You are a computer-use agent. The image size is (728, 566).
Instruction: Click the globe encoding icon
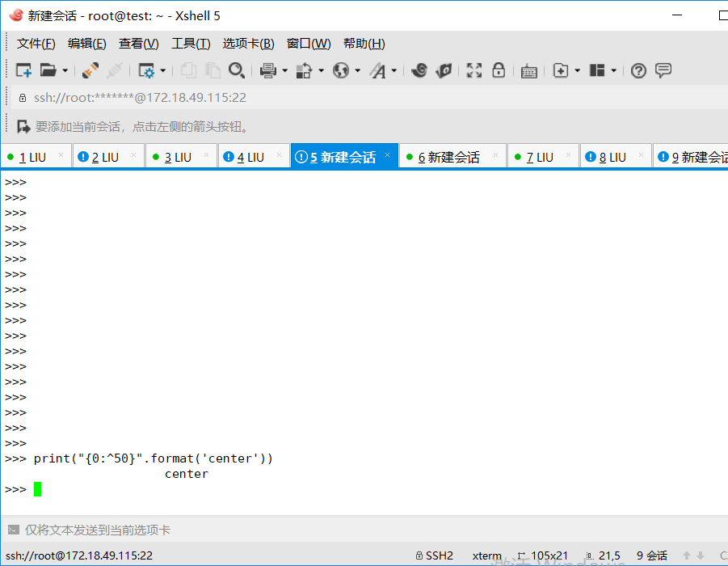[341, 70]
